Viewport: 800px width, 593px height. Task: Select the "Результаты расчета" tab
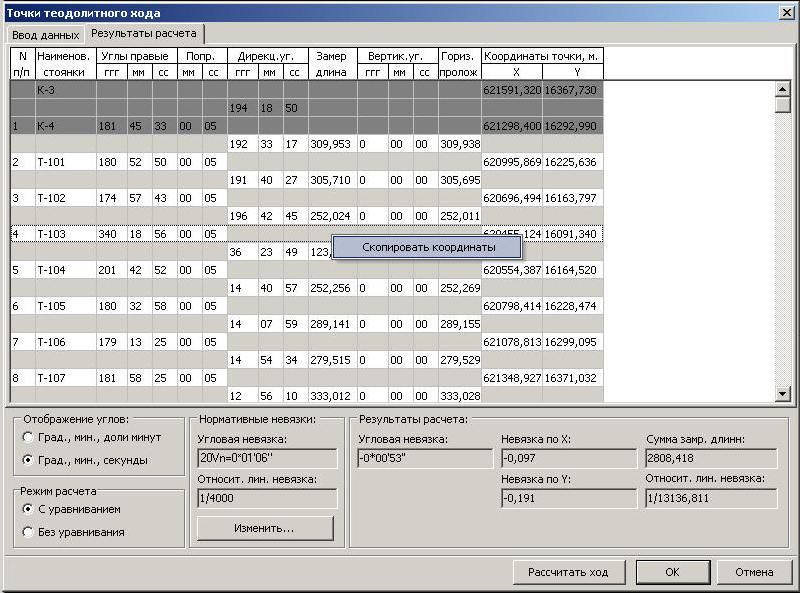tap(144, 33)
